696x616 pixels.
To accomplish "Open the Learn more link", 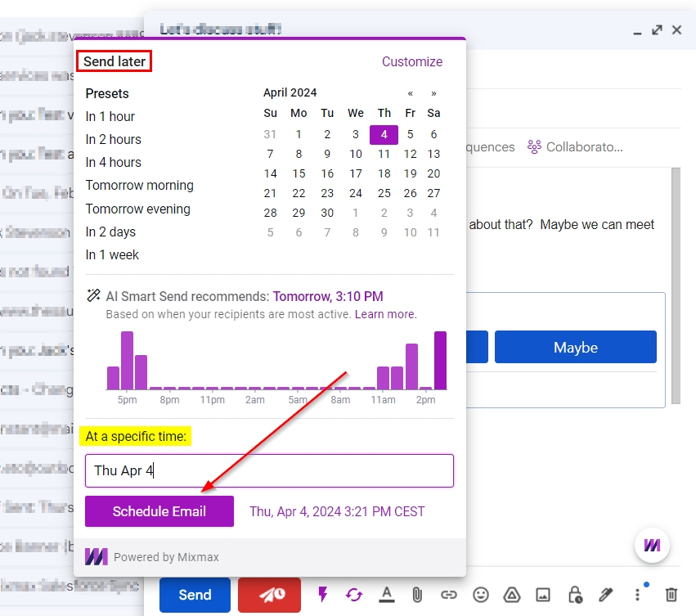I will click(x=385, y=313).
